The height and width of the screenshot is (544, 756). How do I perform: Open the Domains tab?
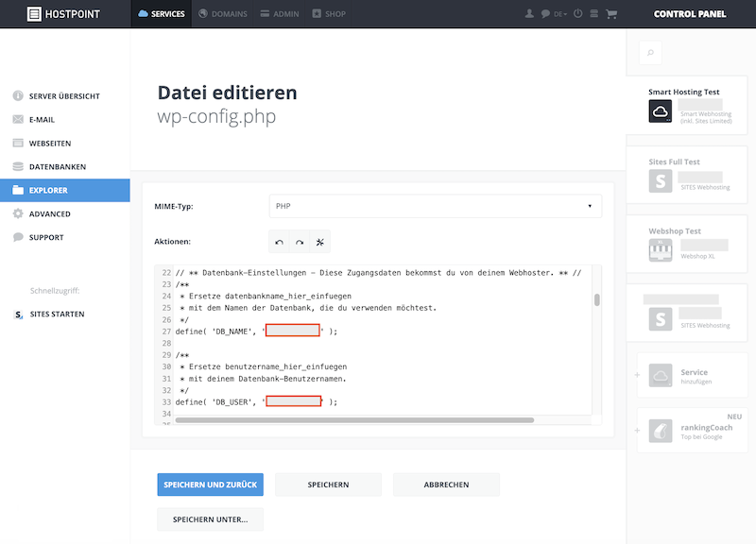click(223, 14)
